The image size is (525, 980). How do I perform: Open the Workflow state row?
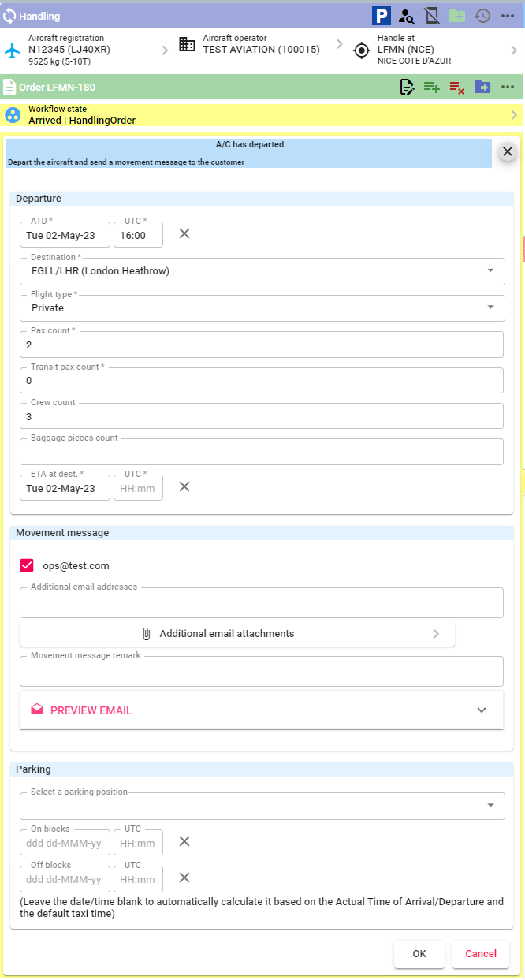[262, 115]
